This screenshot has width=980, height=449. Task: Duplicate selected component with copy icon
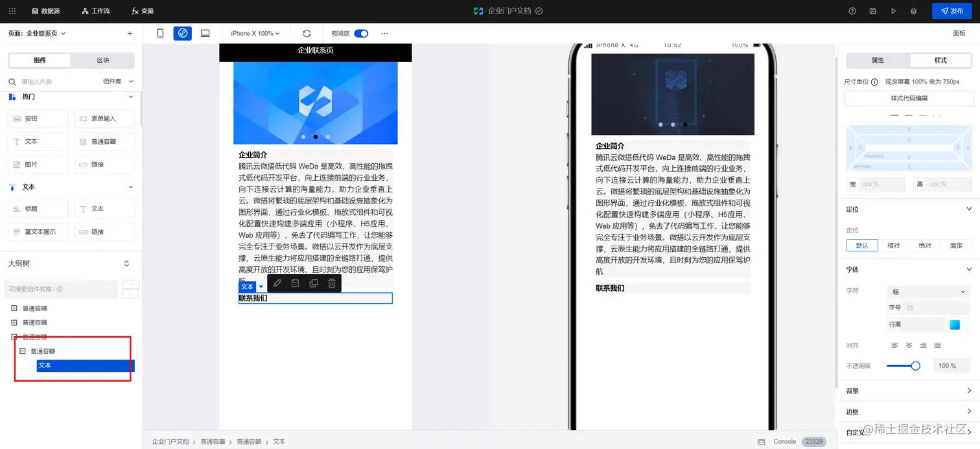click(x=314, y=283)
